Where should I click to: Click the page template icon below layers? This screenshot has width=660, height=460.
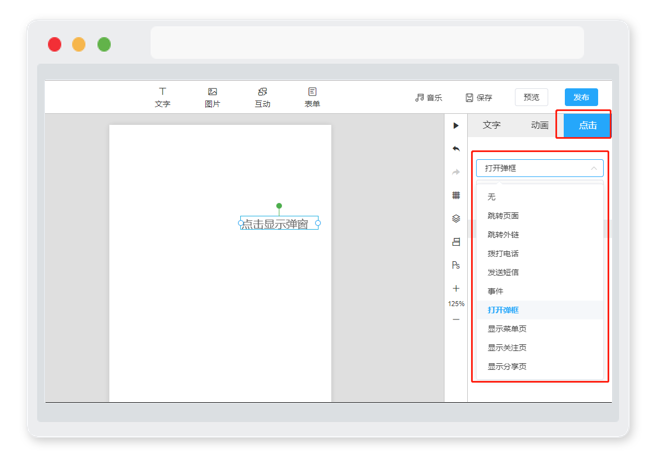456,242
